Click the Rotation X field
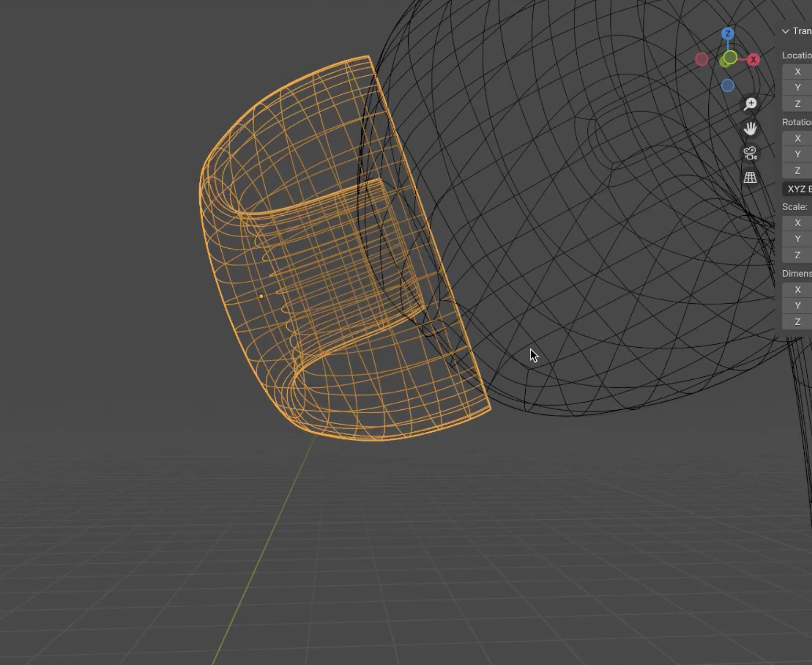The width and height of the screenshot is (812, 665). click(798, 138)
